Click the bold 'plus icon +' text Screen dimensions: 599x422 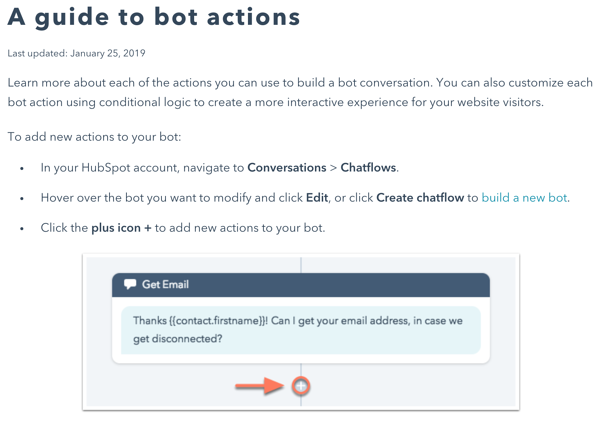pos(121,228)
